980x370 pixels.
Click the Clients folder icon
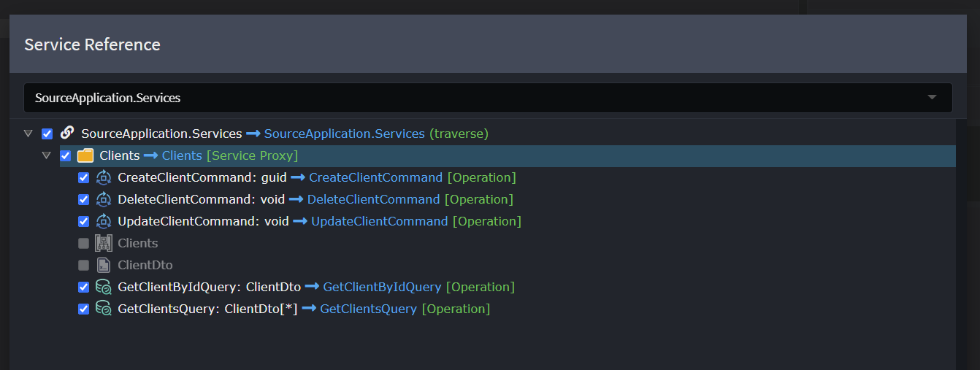tap(85, 155)
